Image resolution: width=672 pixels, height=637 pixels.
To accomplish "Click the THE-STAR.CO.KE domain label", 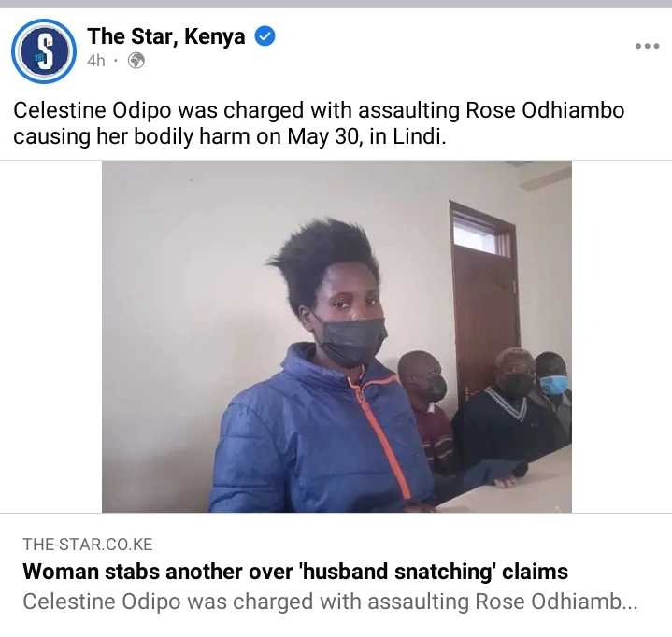I will click(x=88, y=545).
